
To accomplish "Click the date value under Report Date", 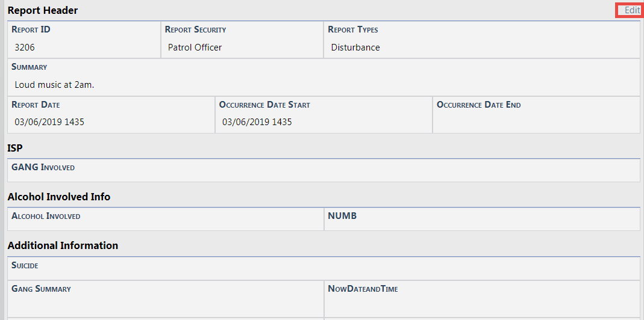I will coord(49,122).
